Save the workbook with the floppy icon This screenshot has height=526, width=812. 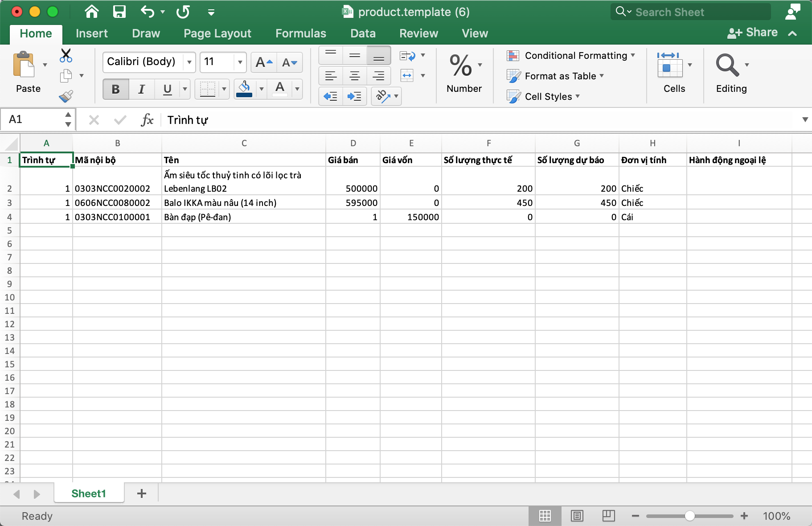pos(119,12)
